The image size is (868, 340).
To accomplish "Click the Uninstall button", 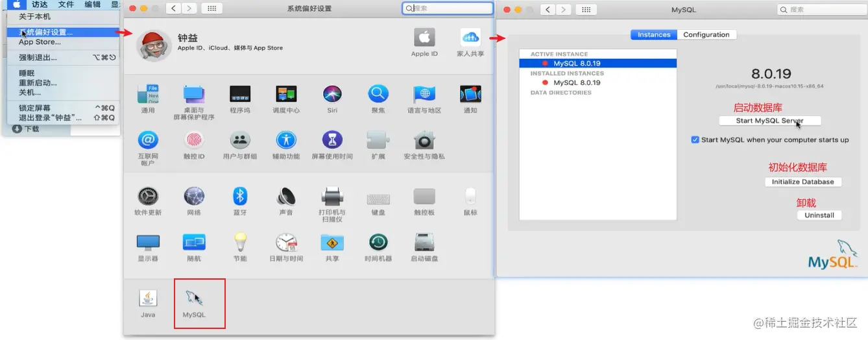I will (819, 215).
